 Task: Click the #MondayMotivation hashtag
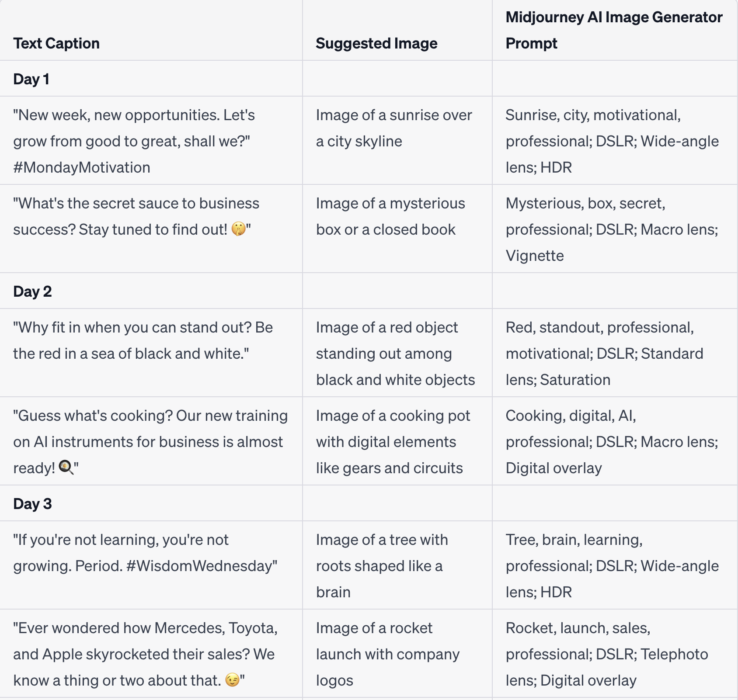[x=82, y=167]
